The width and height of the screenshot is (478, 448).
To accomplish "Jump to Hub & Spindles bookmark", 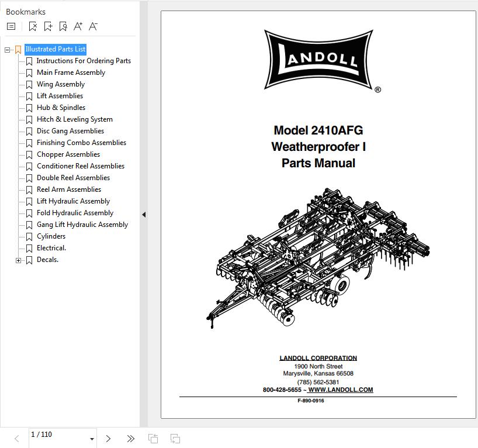I will point(61,108).
